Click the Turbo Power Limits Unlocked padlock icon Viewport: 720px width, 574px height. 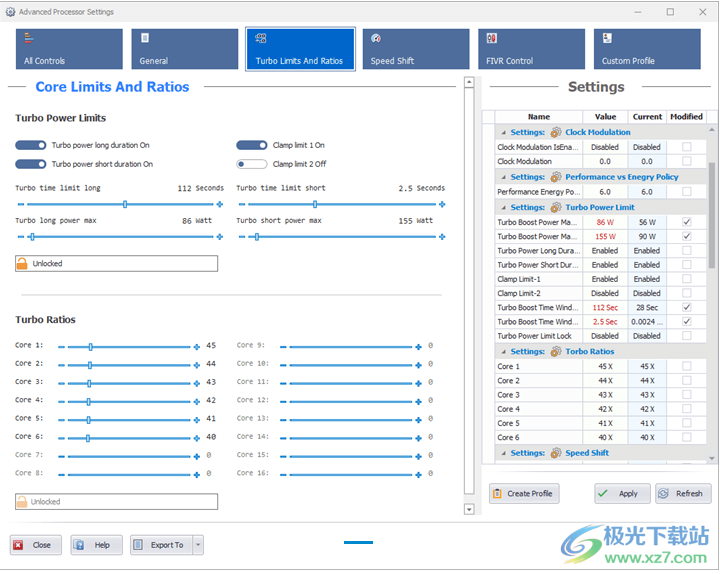tap(22, 264)
